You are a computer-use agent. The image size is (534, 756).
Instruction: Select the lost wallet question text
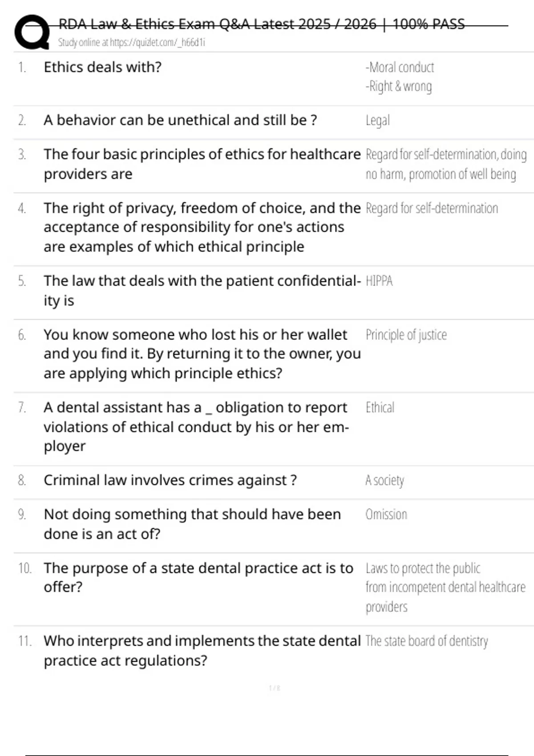[202, 354]
